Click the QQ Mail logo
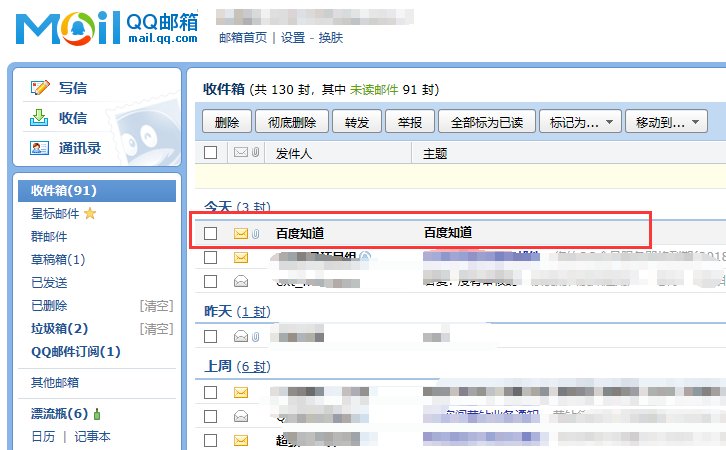 tap(107, 29)
